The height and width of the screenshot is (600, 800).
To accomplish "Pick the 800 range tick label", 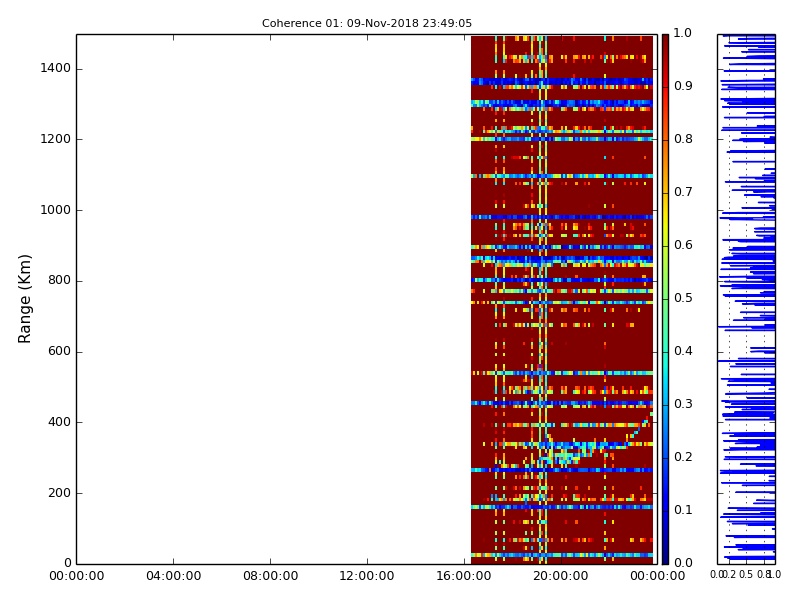I will click(x=59, y=281).
